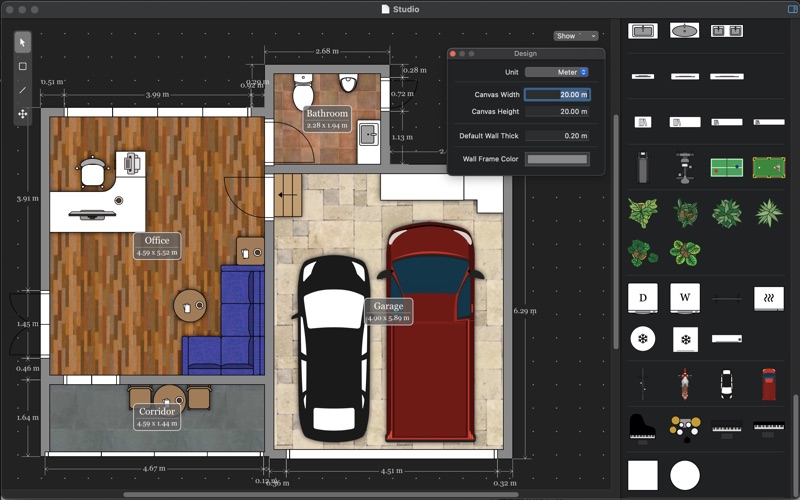This screenshot has height=500, width=800.
Task: Click the Wall Frame Color swatch
Action: (x=557, y=159)
